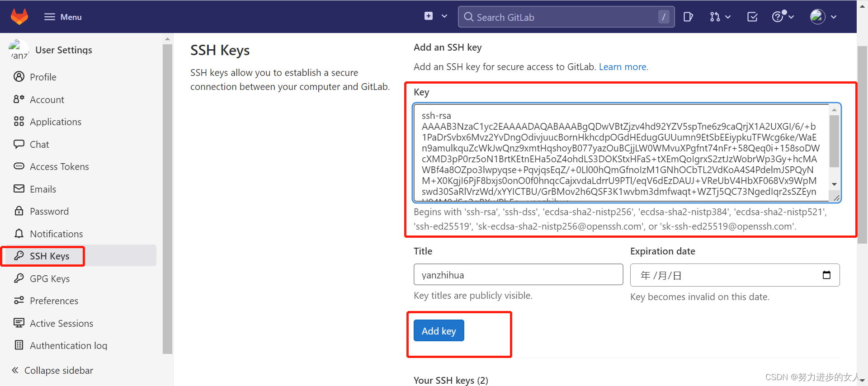Open Access Tokens settings page
This screenshot has height=386, width=868.
point(59,166)
